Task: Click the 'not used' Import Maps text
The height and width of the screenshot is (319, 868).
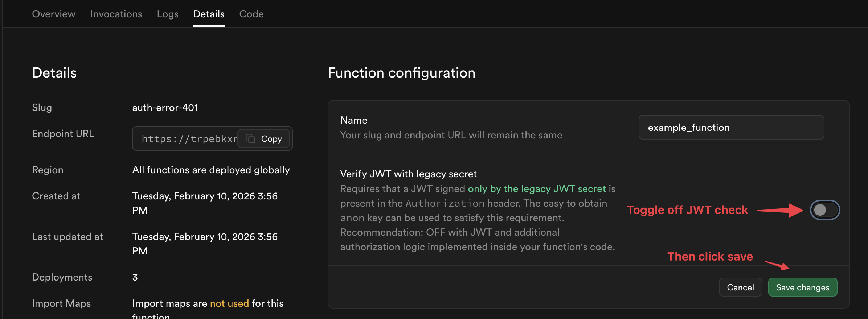Action: click(230, 303)
